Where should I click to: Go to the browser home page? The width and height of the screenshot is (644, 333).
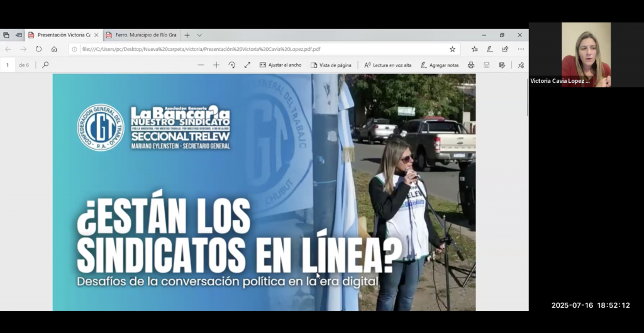coord(54,49)
